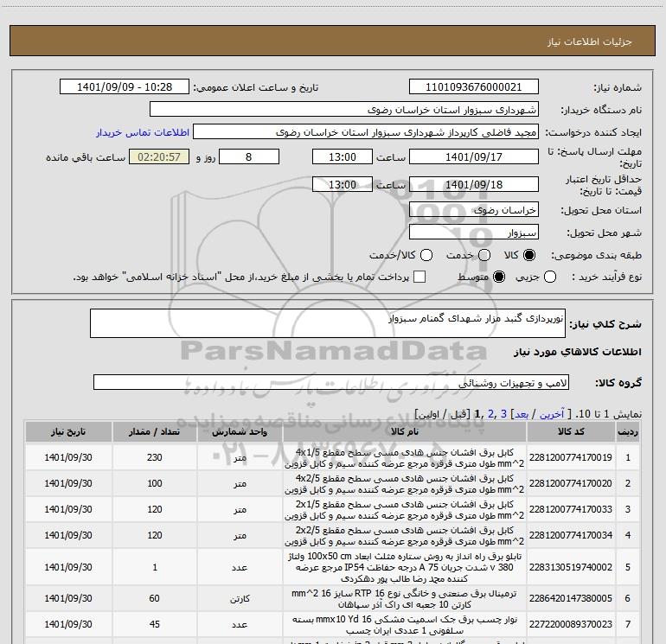This screenshot has width=666, height=644.
Task: Click quantity 230 in row 1
Action: pyautogui.click(x=155, y=457)
